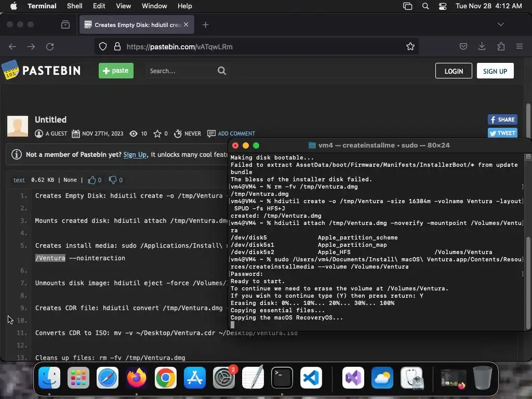Screen dimensions: 532x399
Task: Open the Help menu
Action: (x=185, y=6)
